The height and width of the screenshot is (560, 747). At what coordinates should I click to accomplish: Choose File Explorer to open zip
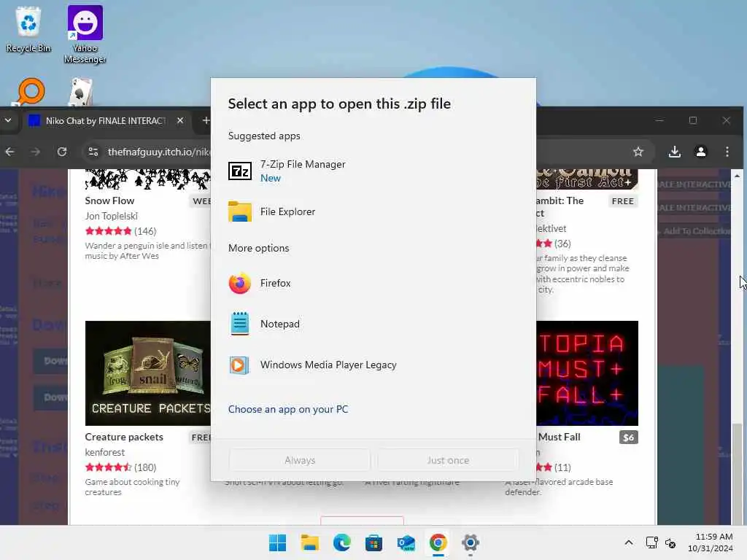tap(373, 212)
